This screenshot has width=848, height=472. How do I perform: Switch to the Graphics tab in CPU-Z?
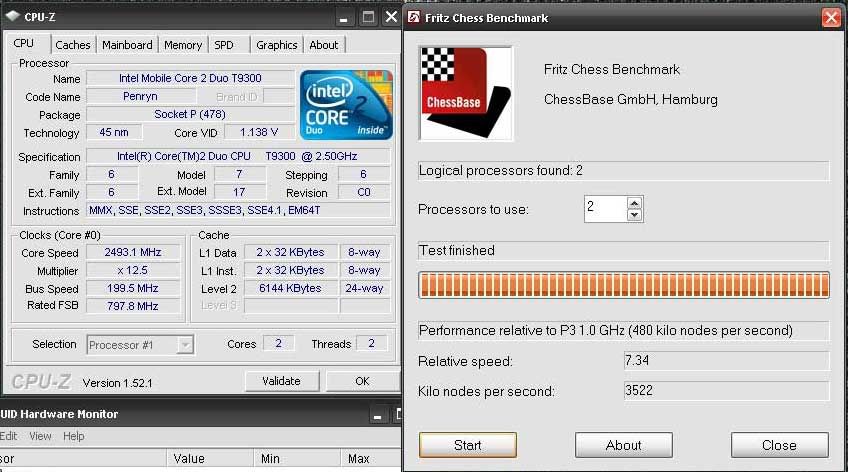click(x=276, y=45)
